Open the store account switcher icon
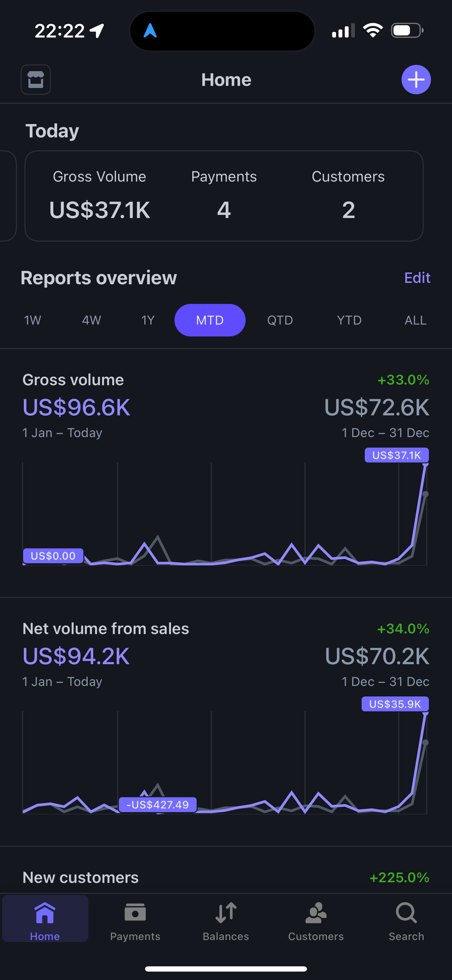The height and width of the screenshot is (980, 452). [36, 80]
